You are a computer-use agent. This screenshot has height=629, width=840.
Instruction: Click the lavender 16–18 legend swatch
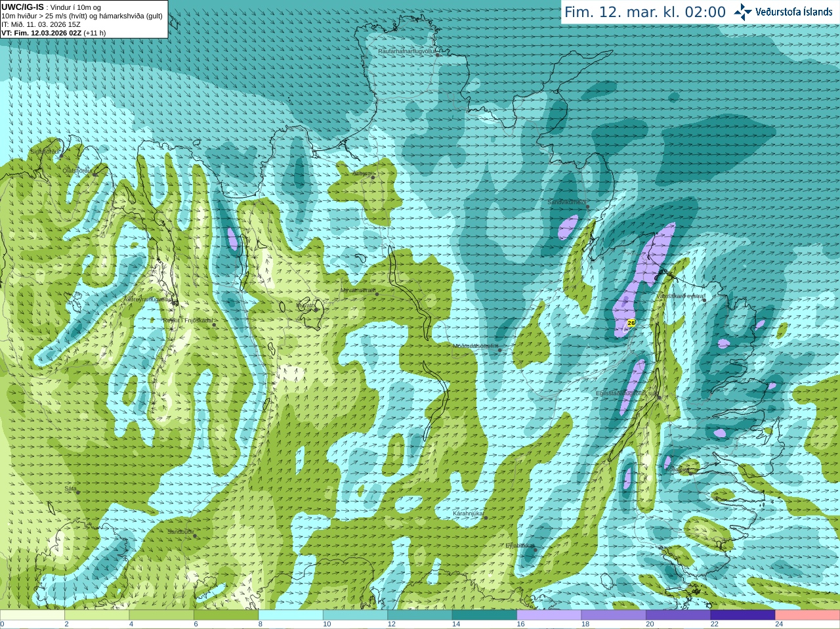[549, 615]
